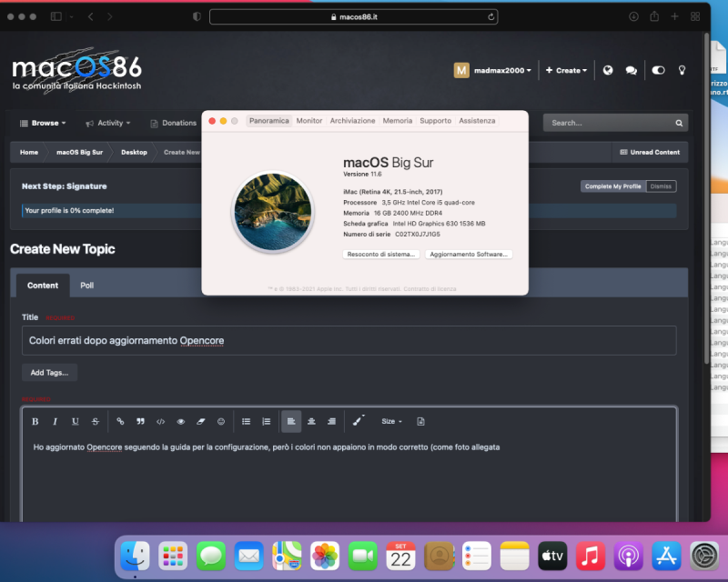Click the macOS86 site logo
The width and height of the screenshot is (728, 582).
(x=77, y=70)
